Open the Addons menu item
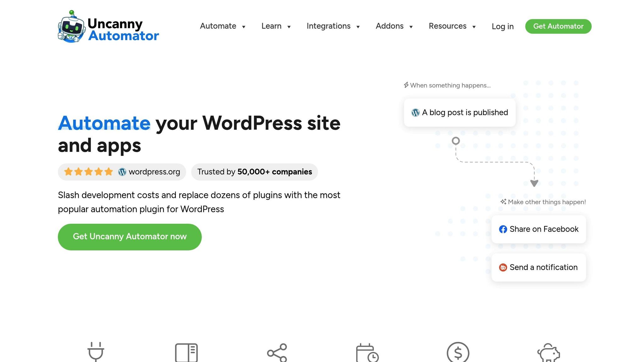 click(389, 26)
